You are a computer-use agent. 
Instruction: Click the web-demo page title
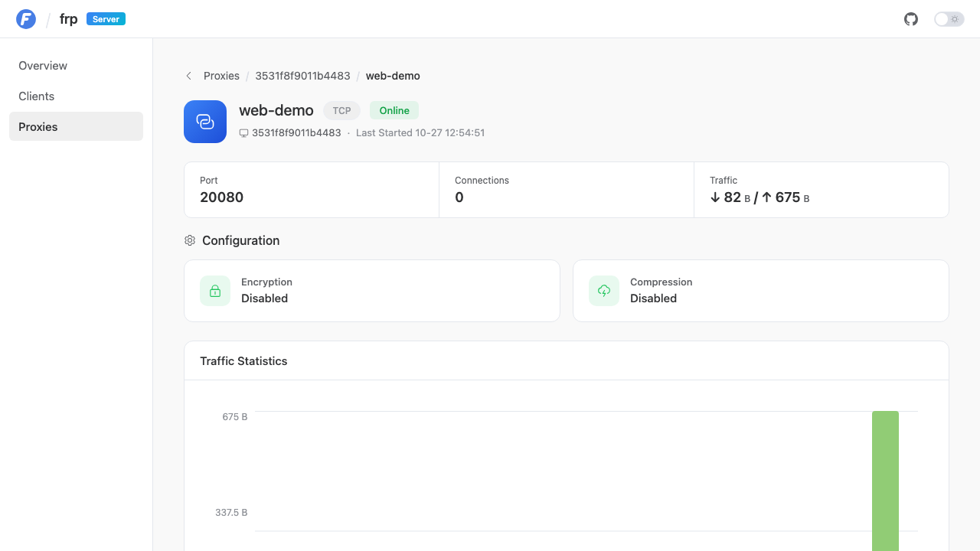click(276, 110)
